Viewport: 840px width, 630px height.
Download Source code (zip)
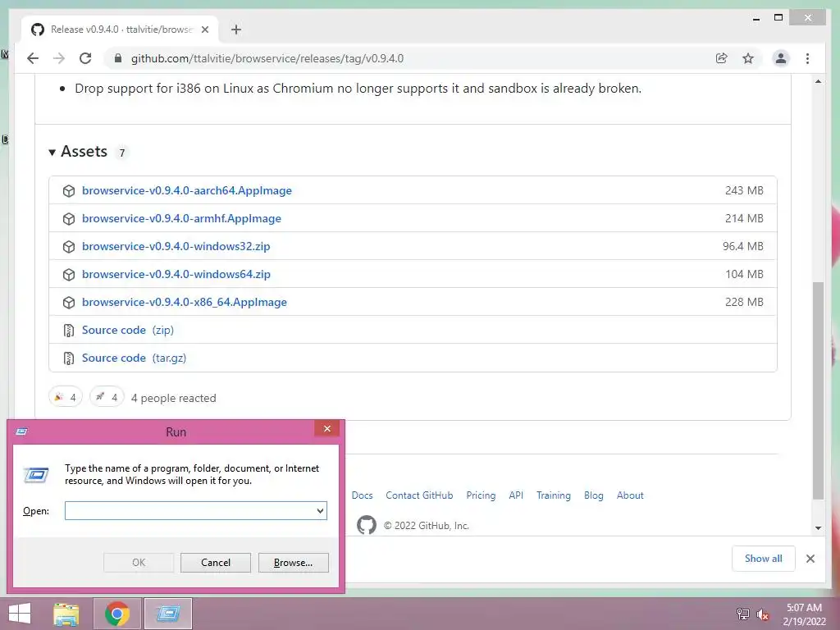[127, 330]
